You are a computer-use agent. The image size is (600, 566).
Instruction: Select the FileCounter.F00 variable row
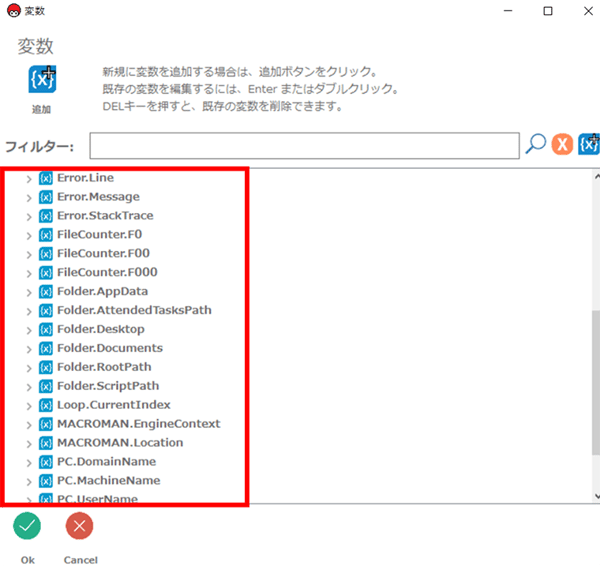click(103, 253)
